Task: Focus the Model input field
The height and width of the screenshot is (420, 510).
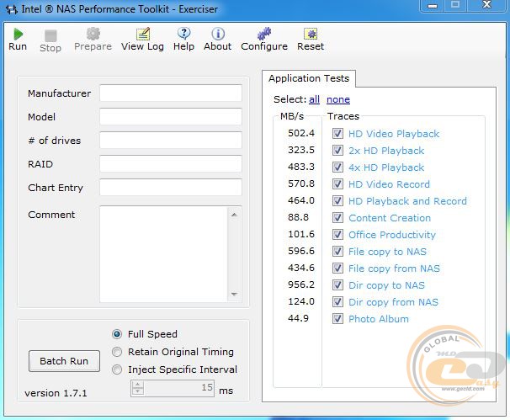Action: tap(171, 116)
